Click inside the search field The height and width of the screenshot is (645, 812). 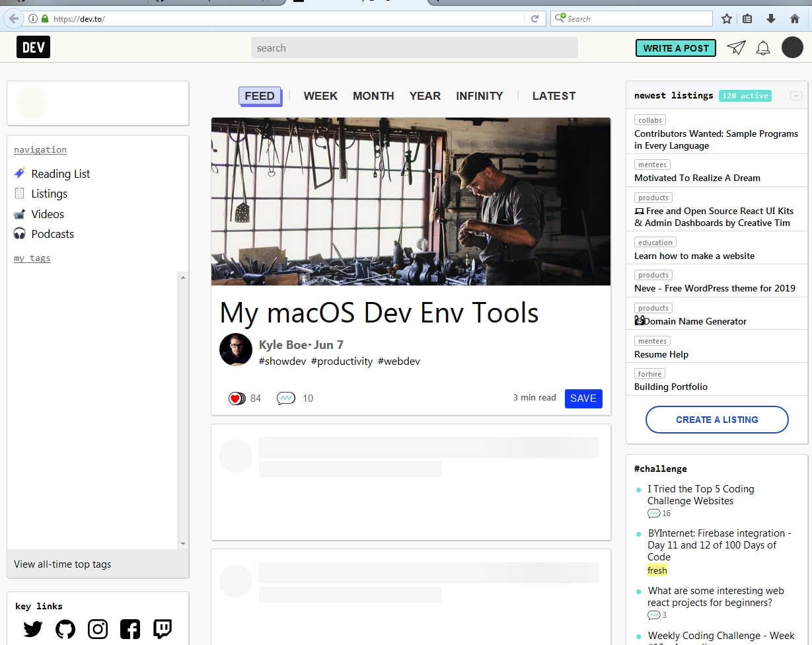[x=414, y=48]
